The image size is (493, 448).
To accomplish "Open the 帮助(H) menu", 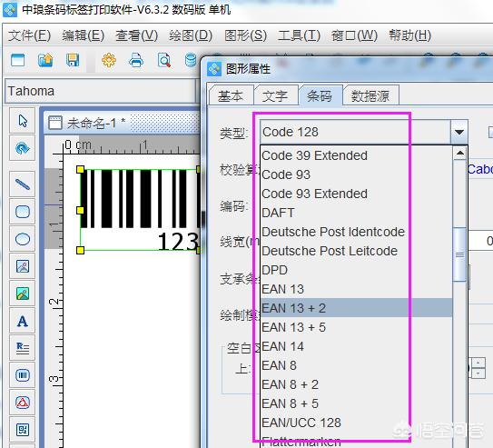I will [x=410, y=35].
